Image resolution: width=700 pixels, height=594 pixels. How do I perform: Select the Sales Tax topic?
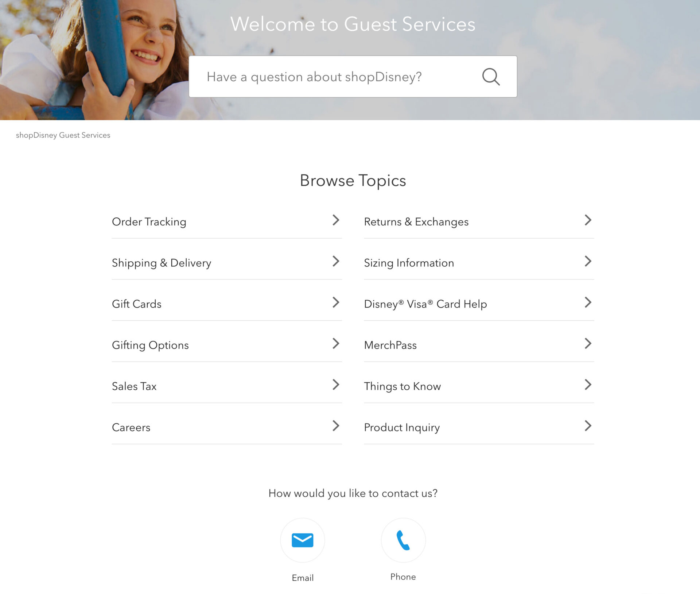(x=134, y=386)
